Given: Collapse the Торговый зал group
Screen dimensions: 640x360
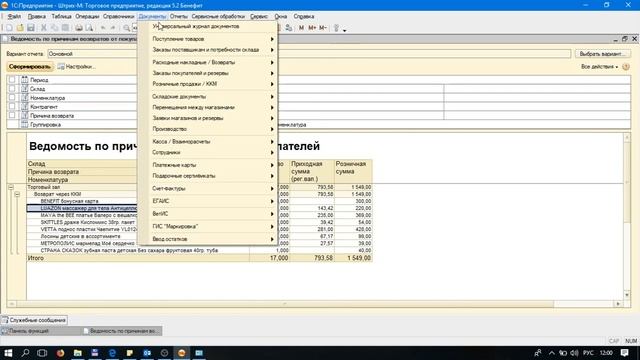Looking at the screenshot, I should pyautogui.click(x=11, y=187).
